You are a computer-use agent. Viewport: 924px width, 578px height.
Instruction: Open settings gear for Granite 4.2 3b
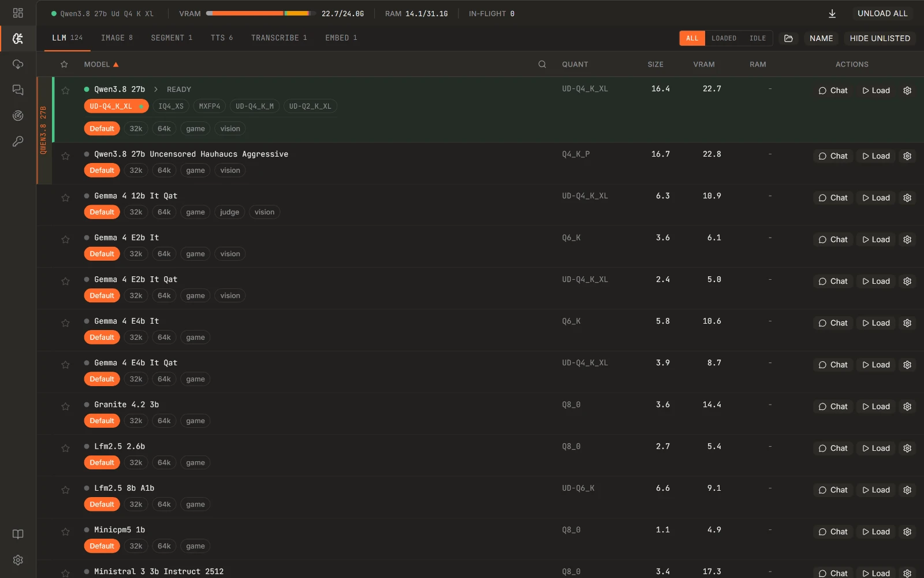907,406
